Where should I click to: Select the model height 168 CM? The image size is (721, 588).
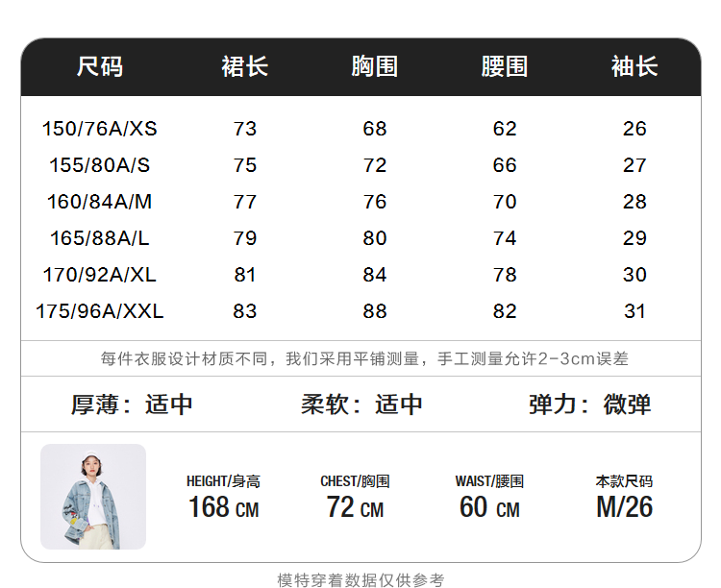click(224, 507)
